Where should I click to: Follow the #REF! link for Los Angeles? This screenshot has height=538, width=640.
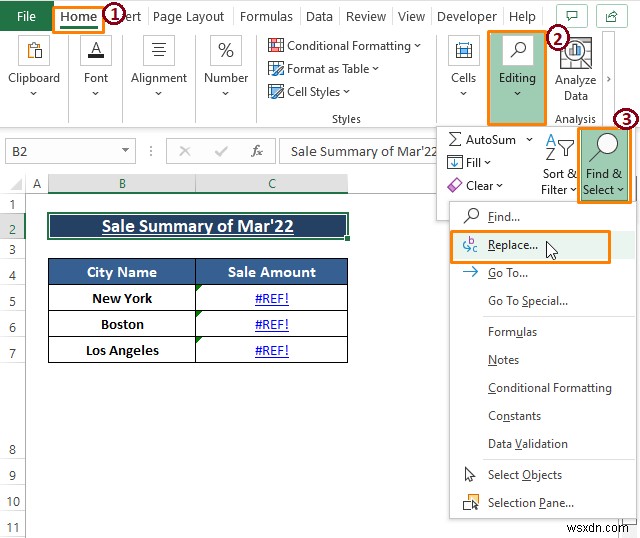[272, 351]
